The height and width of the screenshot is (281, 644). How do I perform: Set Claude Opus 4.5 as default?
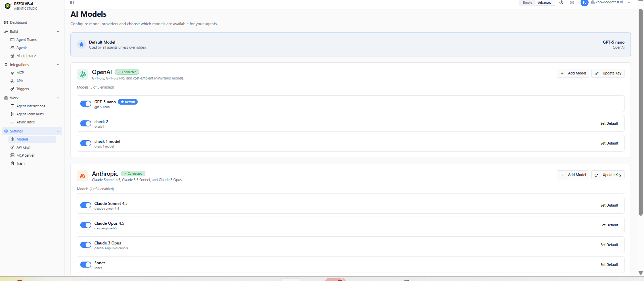(x=609, y=225)
